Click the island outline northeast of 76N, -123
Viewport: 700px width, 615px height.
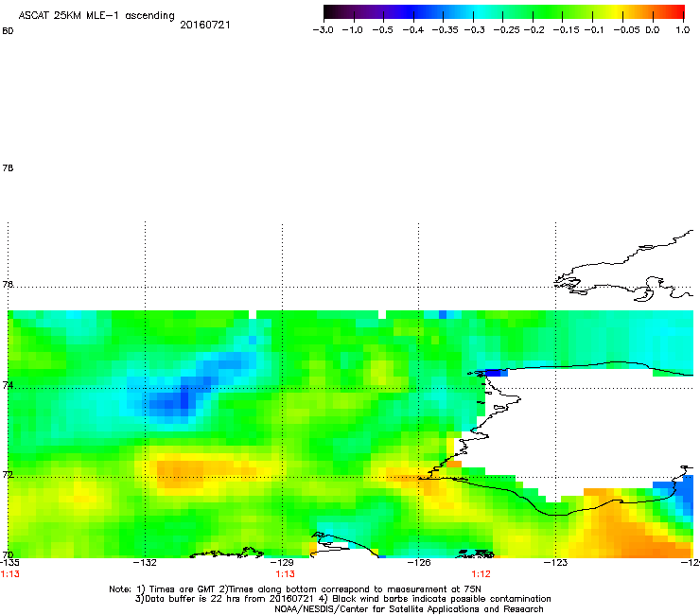pyautogui.click(x=625, y=267)
